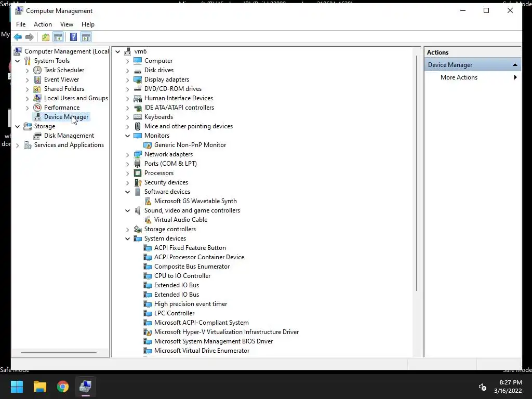Collapse the Software devices category
Viewport: 532px width, 399px height.
(x=128, y=192)
